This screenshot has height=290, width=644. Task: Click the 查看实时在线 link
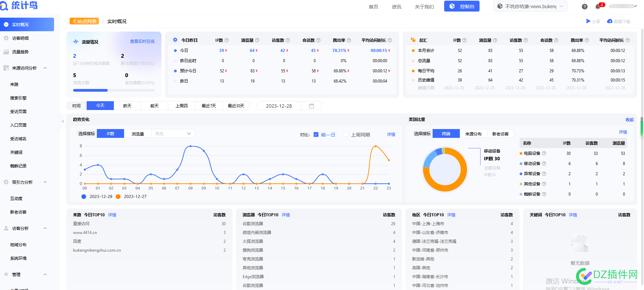coord(142,41)
